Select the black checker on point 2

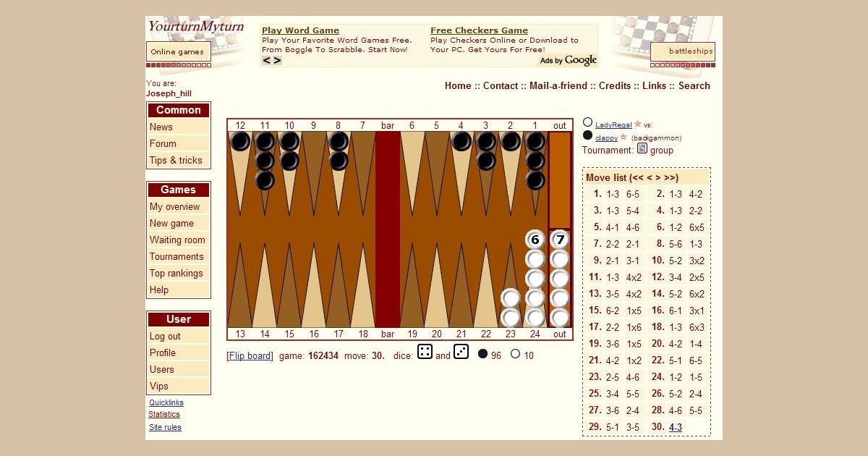tap(511, 141)
